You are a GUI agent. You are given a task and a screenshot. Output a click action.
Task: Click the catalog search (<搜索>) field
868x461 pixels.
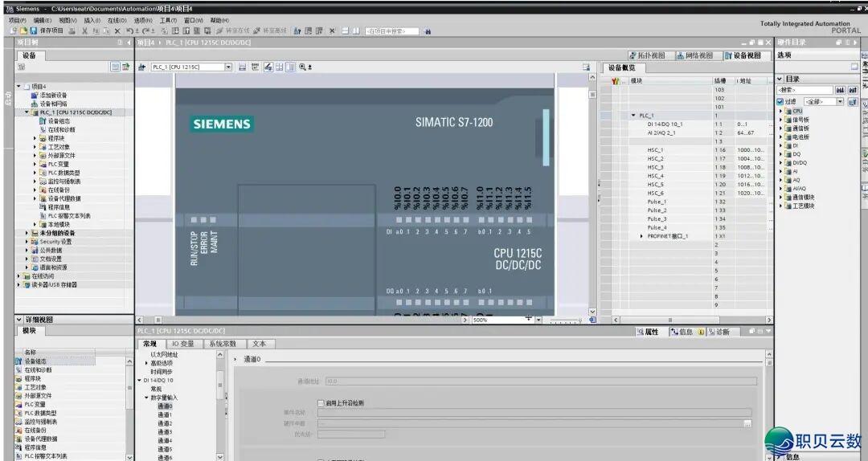click(805, 90)
